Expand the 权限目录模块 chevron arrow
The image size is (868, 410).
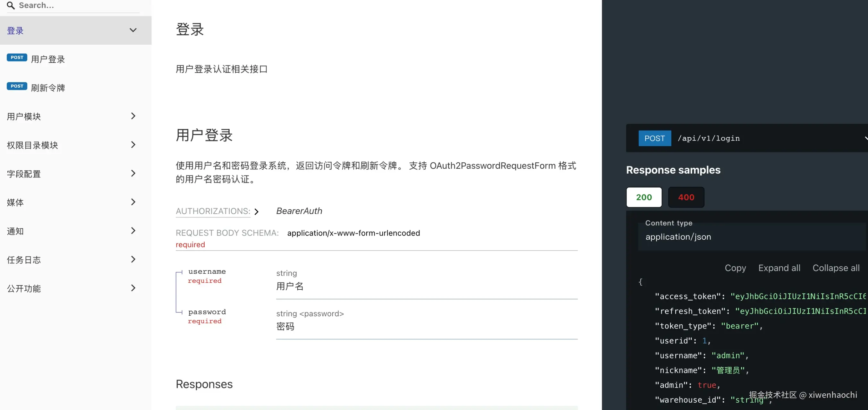[133, 145]
